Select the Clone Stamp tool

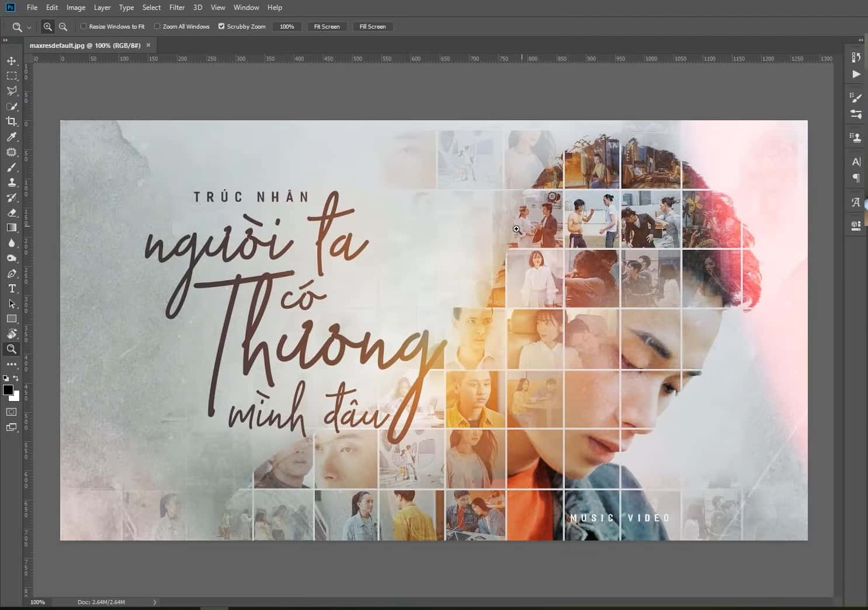(12, 182)
